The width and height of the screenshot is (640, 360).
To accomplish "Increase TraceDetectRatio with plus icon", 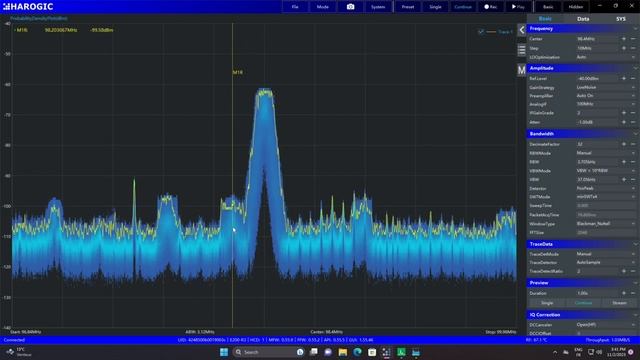I will tap(624, 271).
